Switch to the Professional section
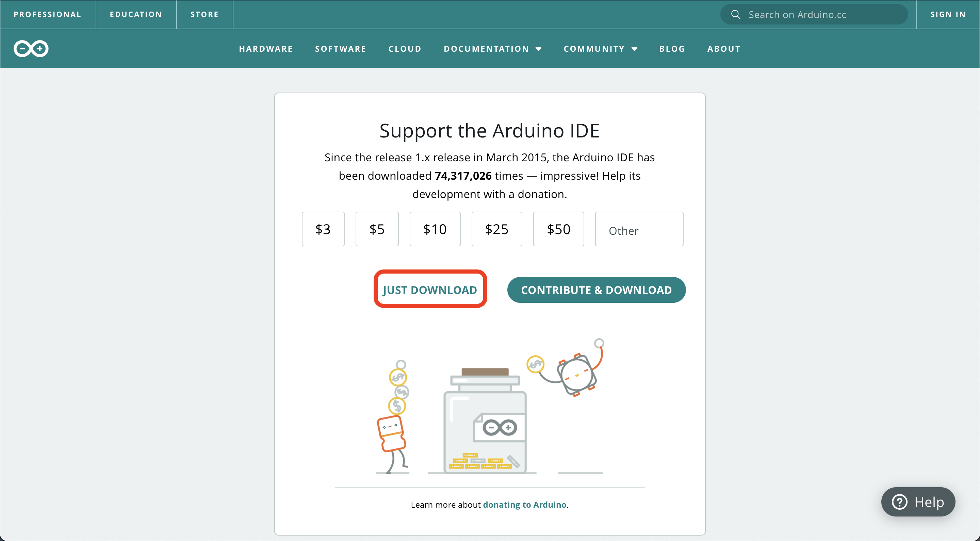 [x=48, y=14]
